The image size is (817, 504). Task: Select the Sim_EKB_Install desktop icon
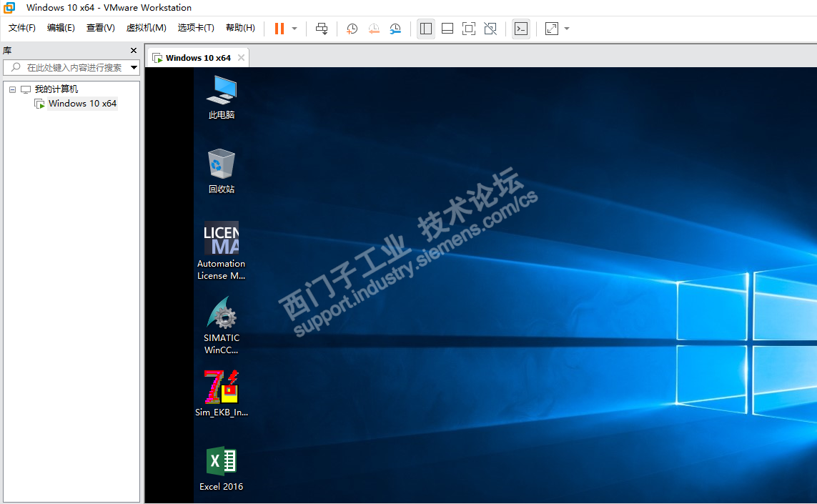pyautogui.click(x=222, y=393)
